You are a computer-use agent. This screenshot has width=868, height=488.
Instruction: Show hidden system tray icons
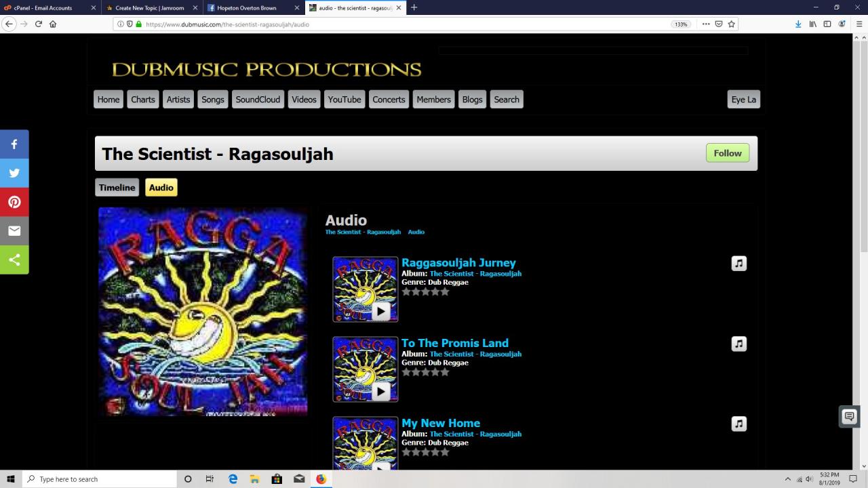pos(787,479)
